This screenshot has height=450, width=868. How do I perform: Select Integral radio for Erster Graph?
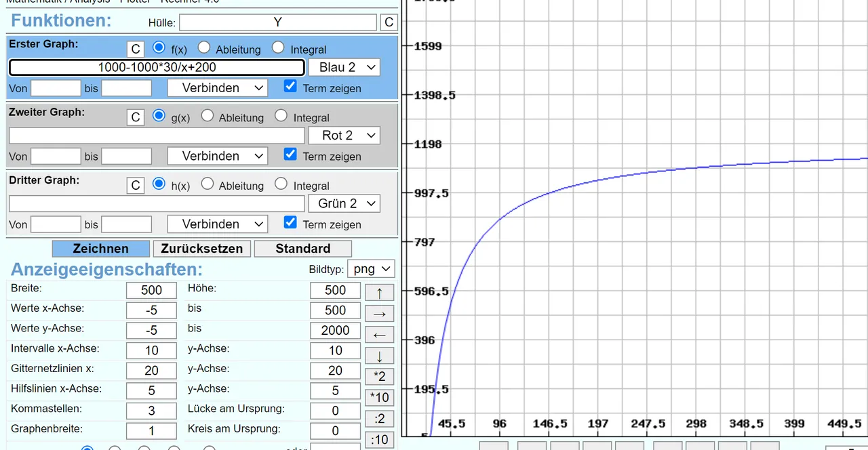278,47
